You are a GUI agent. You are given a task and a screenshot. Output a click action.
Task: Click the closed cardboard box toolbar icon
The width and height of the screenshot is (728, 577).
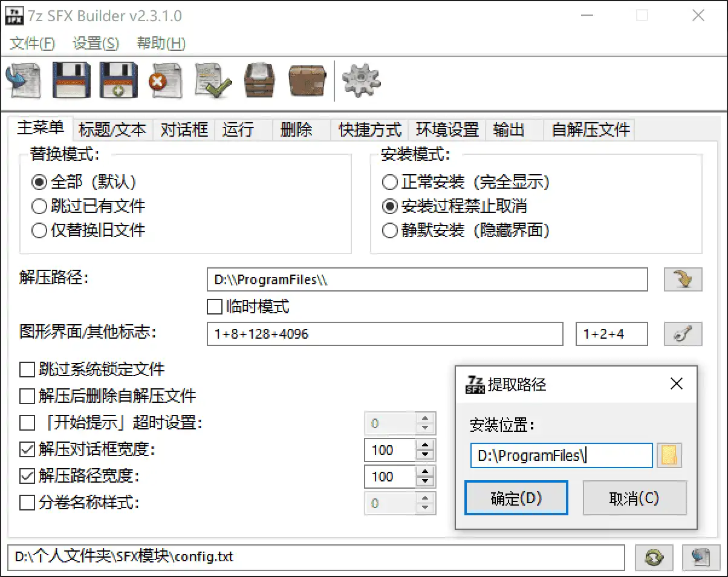point(307,80)
